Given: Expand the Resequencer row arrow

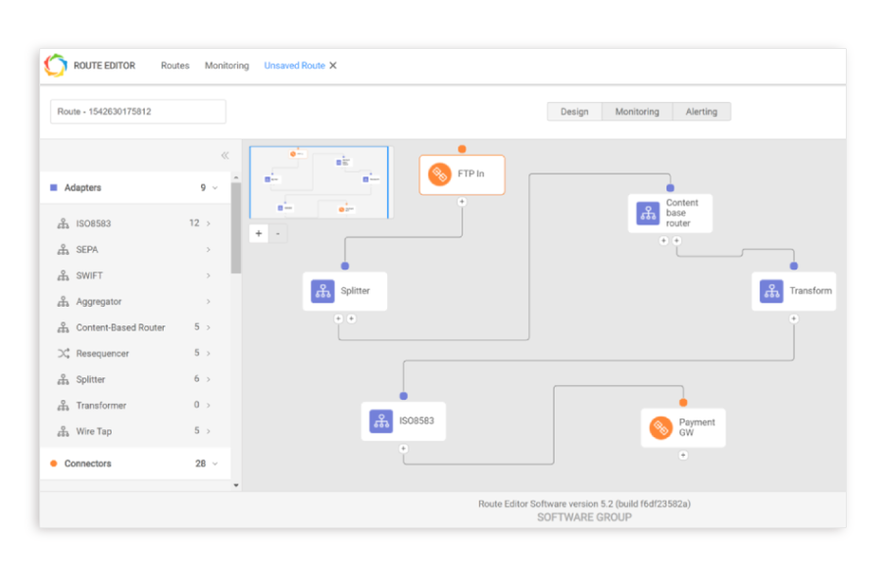Looking at the screenshot, I should click(208, 354).
